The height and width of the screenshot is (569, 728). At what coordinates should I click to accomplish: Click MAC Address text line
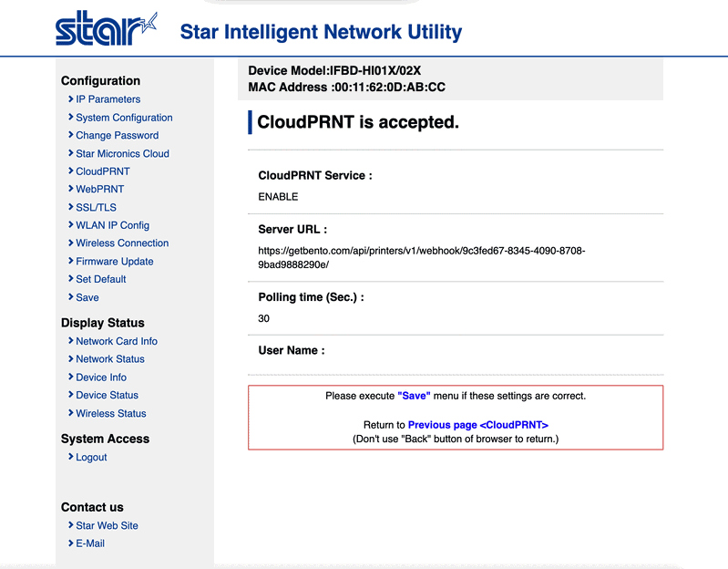pyautogui.click(x=346, y=88)
